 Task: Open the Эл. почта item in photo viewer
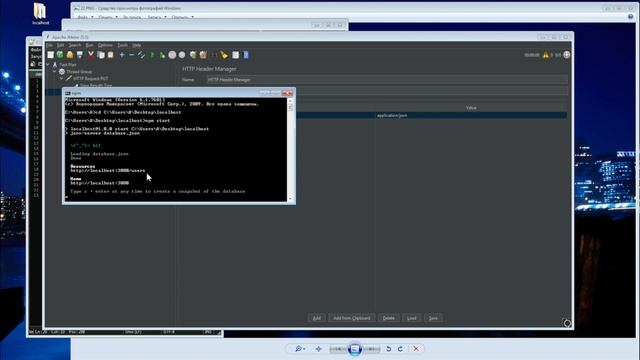tap(132, 18)
